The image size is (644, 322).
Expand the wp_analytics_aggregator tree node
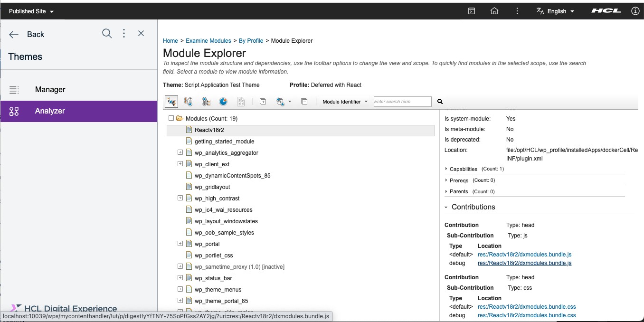pos(180,152)
